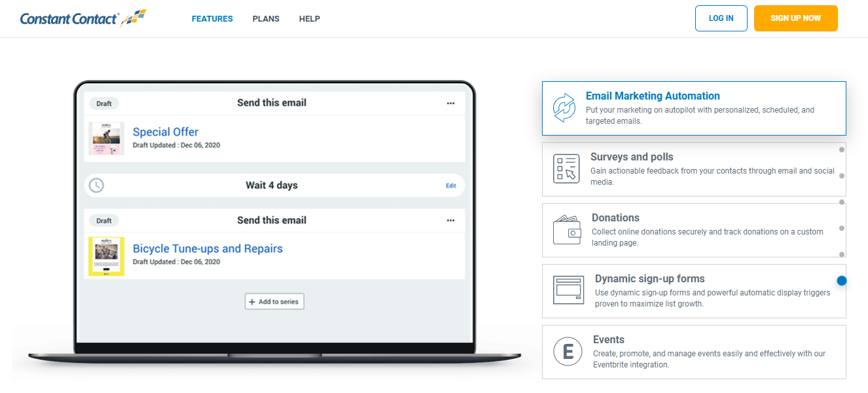Viewport: 868px width, 393px height.
Task: Click the survey checklist icon
Action: (566, 169)
